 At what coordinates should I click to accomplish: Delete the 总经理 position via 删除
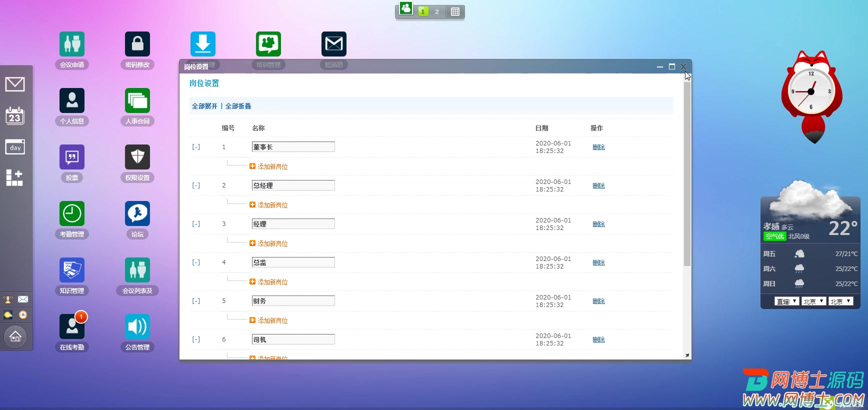pos(598,185)
